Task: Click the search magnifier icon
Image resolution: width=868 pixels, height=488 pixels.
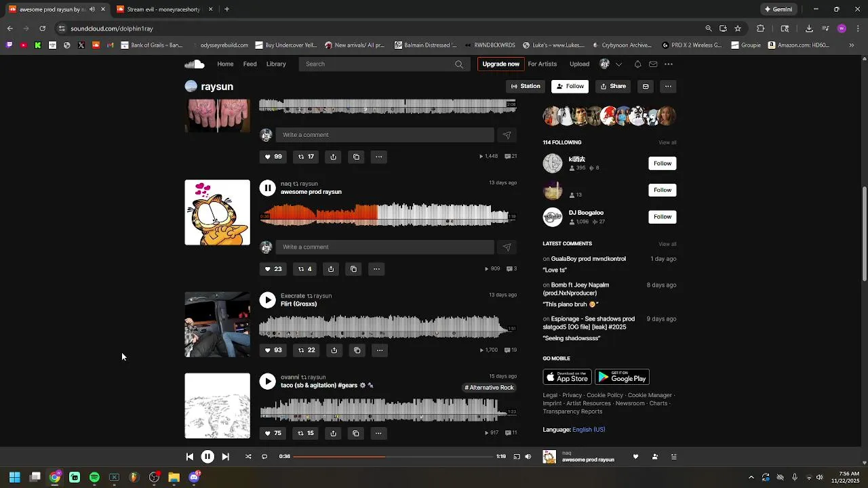Action: click(x=459, y=64)
